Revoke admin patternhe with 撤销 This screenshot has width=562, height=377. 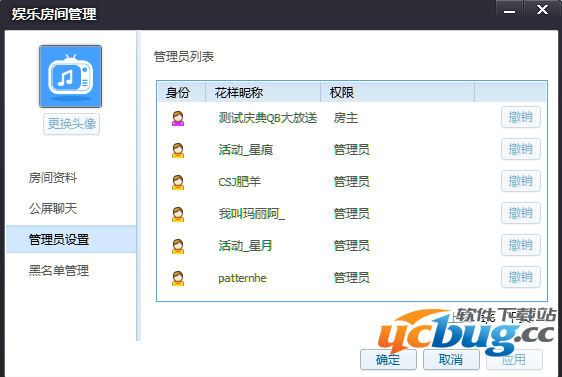coord(520,277)
